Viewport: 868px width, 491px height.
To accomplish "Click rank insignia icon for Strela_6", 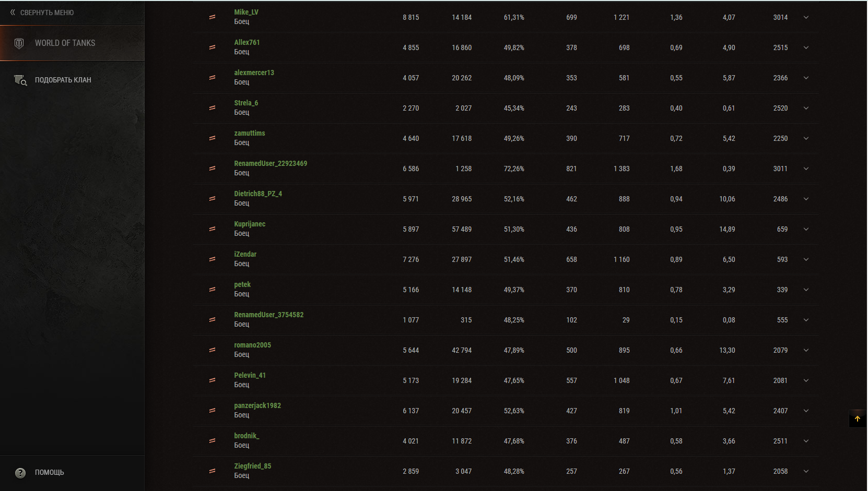I will (212, 108).
